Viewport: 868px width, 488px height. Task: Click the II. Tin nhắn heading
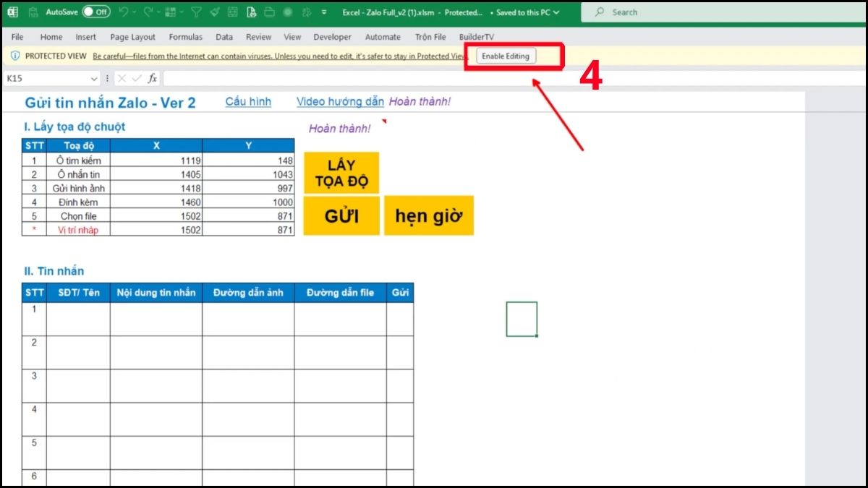54,271
